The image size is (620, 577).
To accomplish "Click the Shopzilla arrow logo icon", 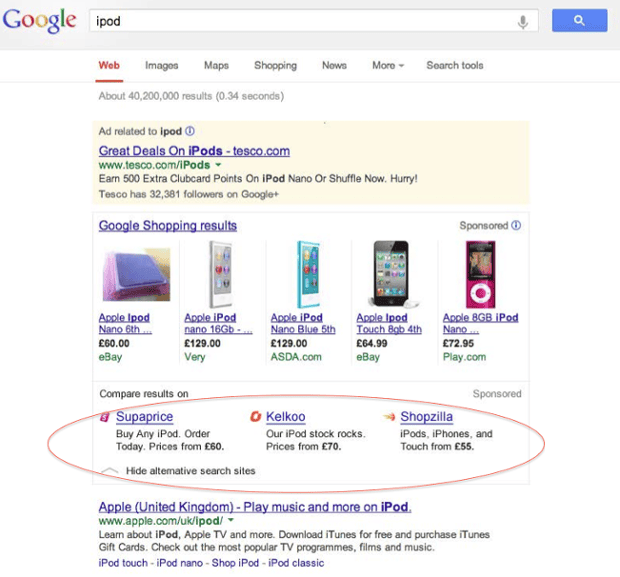I will point(389,416).
